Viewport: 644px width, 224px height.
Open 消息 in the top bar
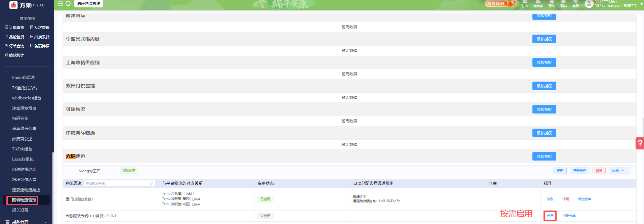point(563,4)
